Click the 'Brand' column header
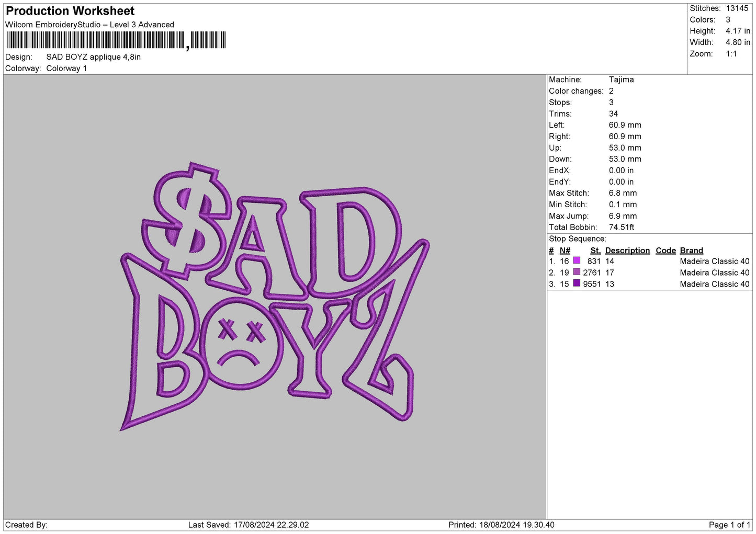The image size is (756, 534). (x=691, y=251)
